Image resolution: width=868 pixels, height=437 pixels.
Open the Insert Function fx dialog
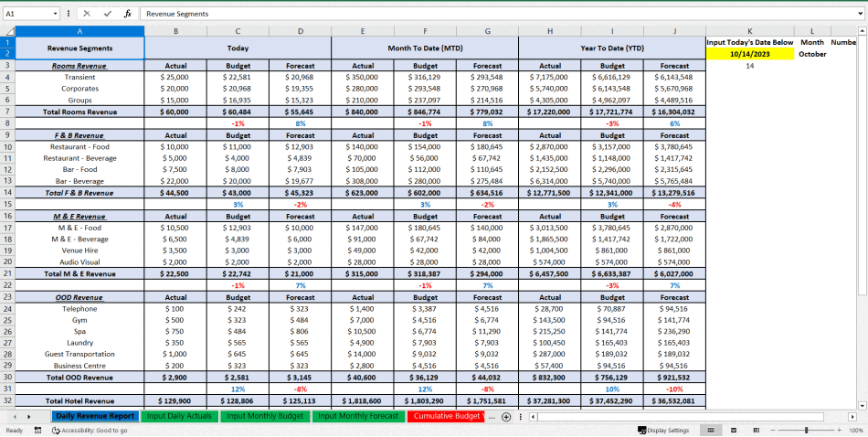[127, 14]
